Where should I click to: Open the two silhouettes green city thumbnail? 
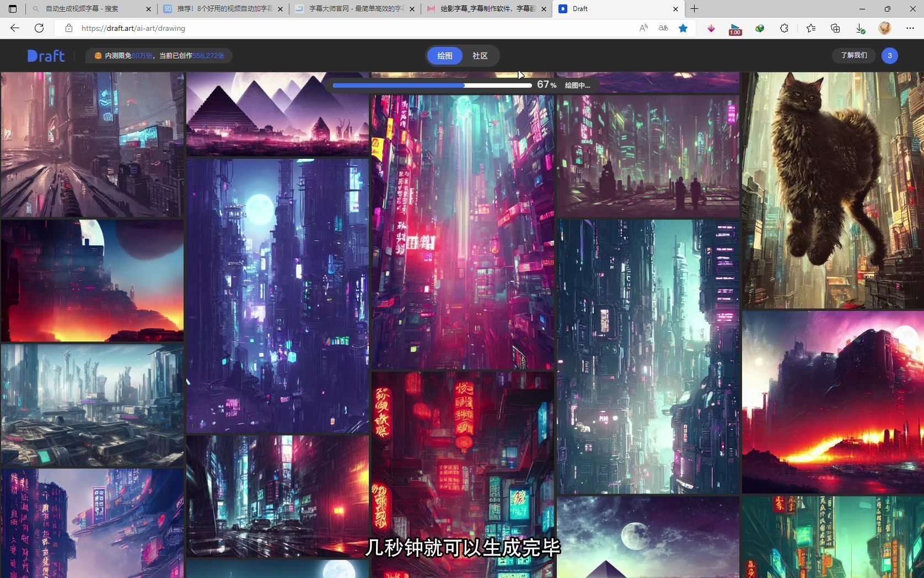648,156
